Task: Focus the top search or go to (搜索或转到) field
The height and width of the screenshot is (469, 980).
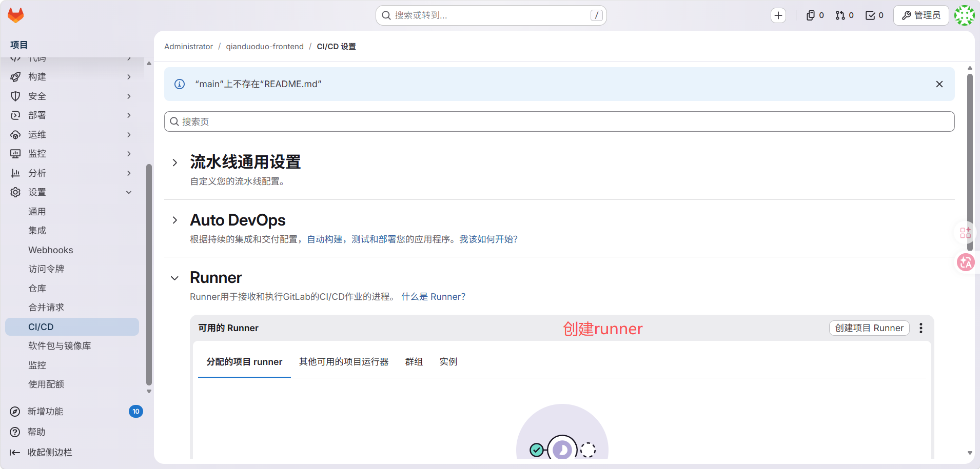Action: [x=491, y=15]
